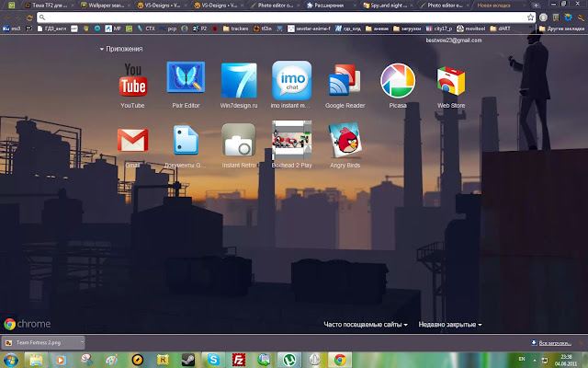Go back with the browser back arrow

click(x=6, y=17)
